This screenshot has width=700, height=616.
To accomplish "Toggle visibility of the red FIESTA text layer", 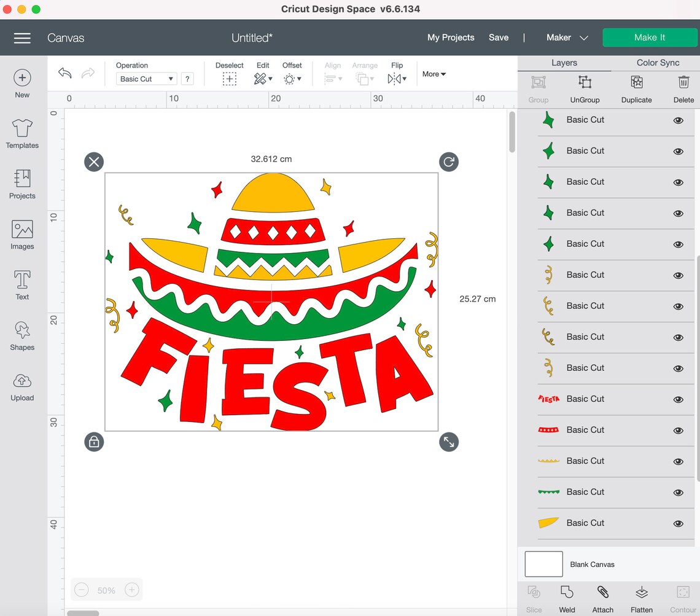I will pos(678,399).
